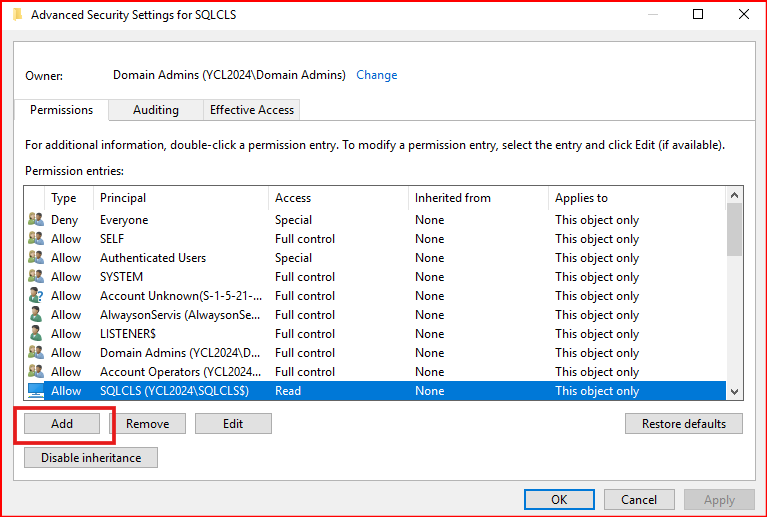This screenshot has height=517, width=767.
Task: Click the computer icon for SQLCLS entry
Action: coord(36,391)
